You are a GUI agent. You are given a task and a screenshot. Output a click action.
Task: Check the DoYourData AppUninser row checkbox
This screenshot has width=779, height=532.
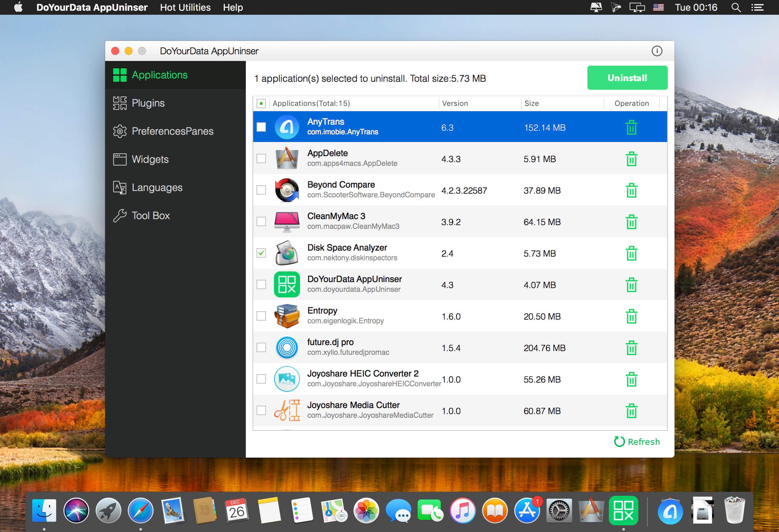point(261,285)
